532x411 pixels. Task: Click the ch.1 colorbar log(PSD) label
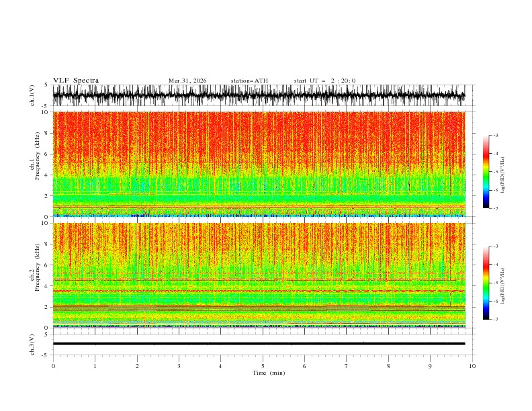[502, 175]
